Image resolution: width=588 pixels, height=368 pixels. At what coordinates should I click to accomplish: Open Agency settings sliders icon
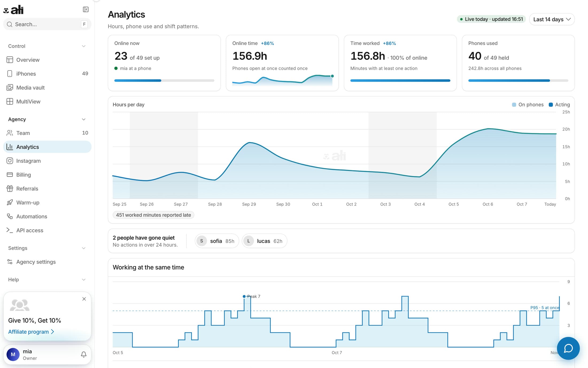pos(10,262)
